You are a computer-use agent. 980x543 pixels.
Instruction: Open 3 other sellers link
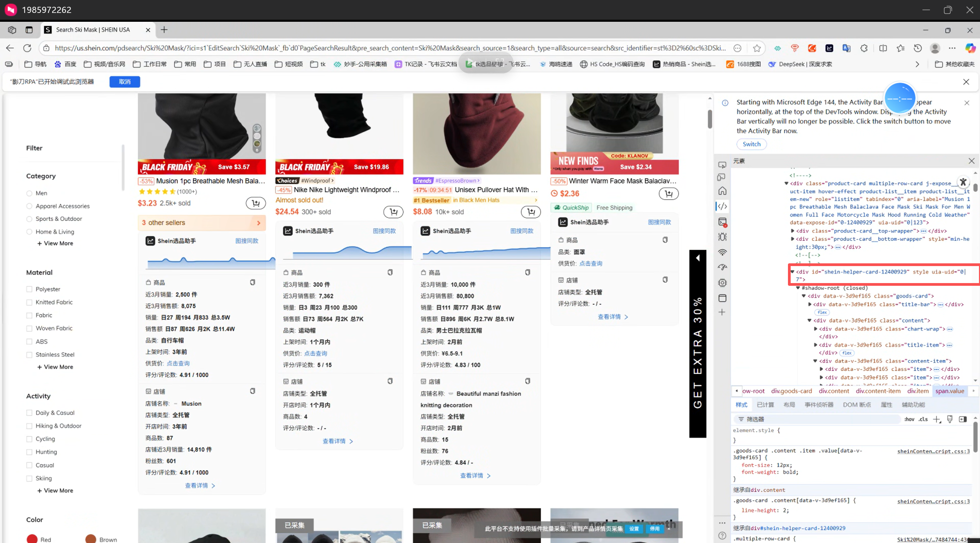[x=202, y=223]
